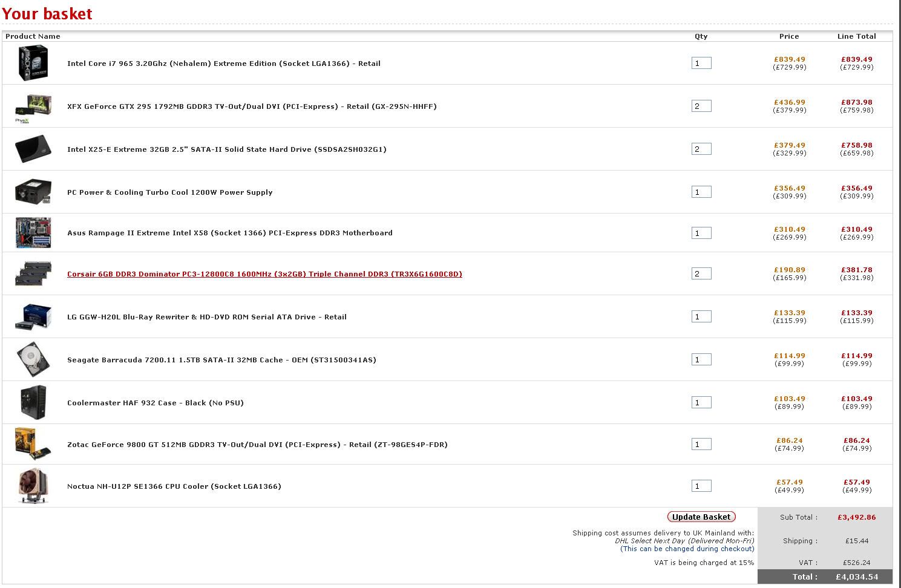
Task: Focus the Seagate Barracuda quantity input
Action: [701, 359]
